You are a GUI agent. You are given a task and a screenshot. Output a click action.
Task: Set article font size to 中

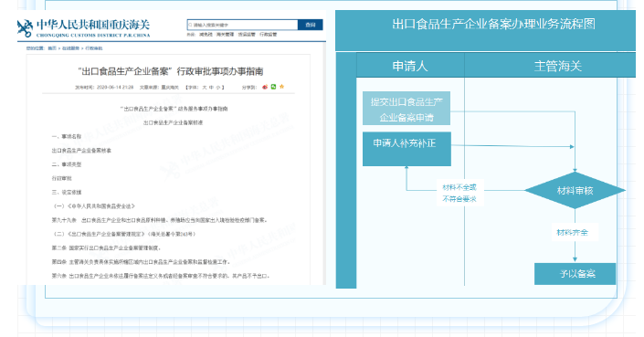tap(211, 88)
